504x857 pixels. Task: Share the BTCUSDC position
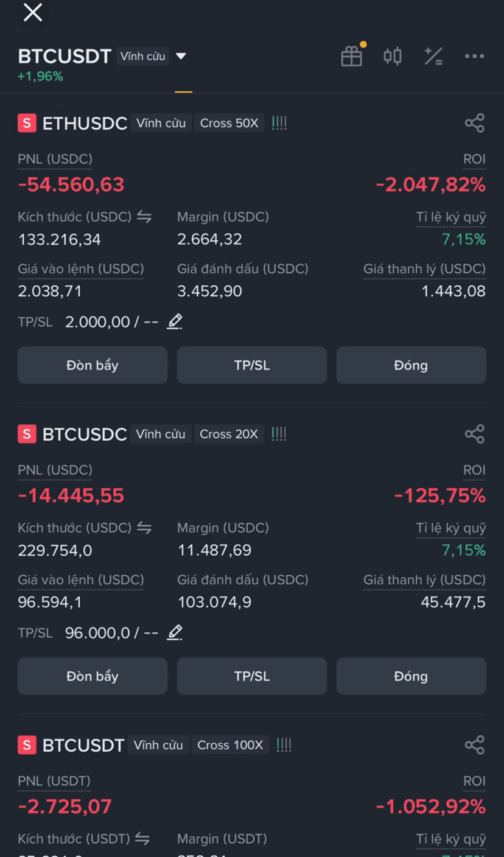475,434
